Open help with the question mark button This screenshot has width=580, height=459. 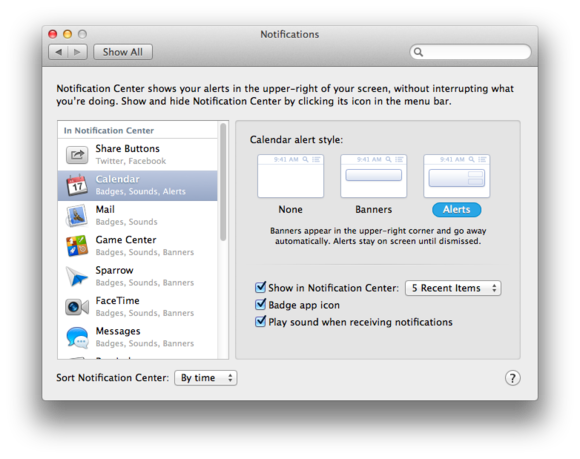[512, 378]
